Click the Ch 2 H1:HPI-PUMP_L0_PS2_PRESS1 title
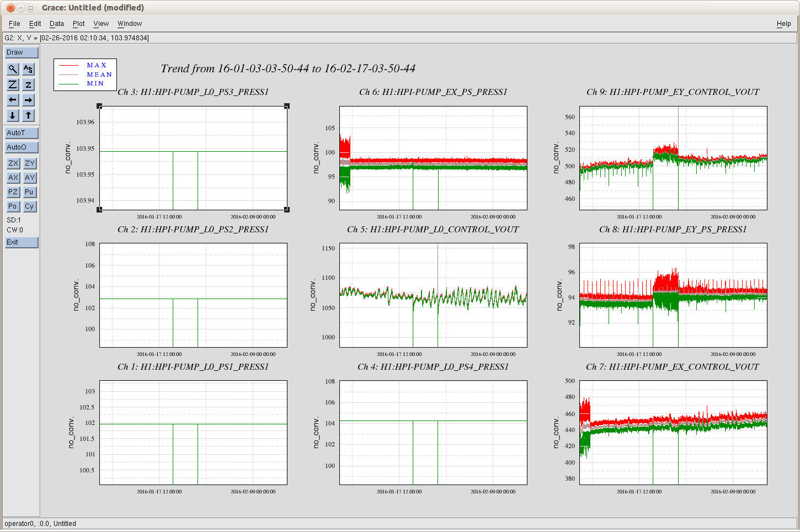 coord(193,230)
